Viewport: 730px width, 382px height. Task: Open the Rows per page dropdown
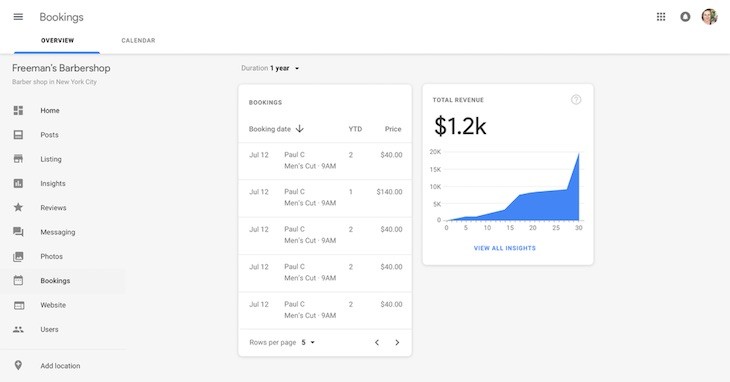pyautogui.click(x=308, y=342)
